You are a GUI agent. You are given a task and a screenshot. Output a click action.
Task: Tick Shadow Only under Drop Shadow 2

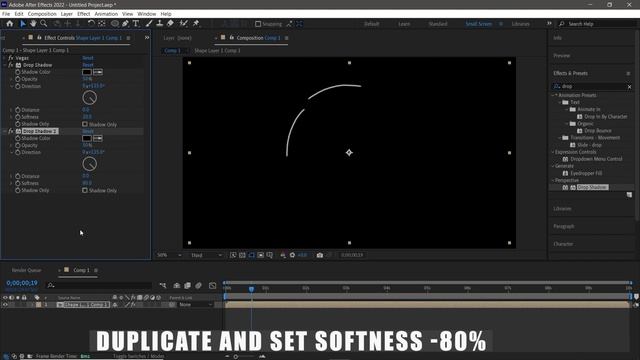[85, 190]
